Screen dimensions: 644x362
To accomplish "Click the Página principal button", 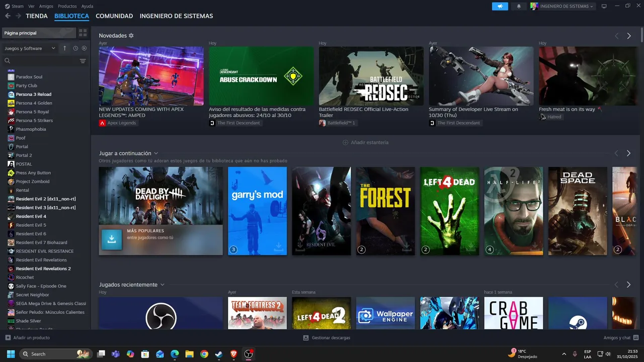I will tap(39, 33).
